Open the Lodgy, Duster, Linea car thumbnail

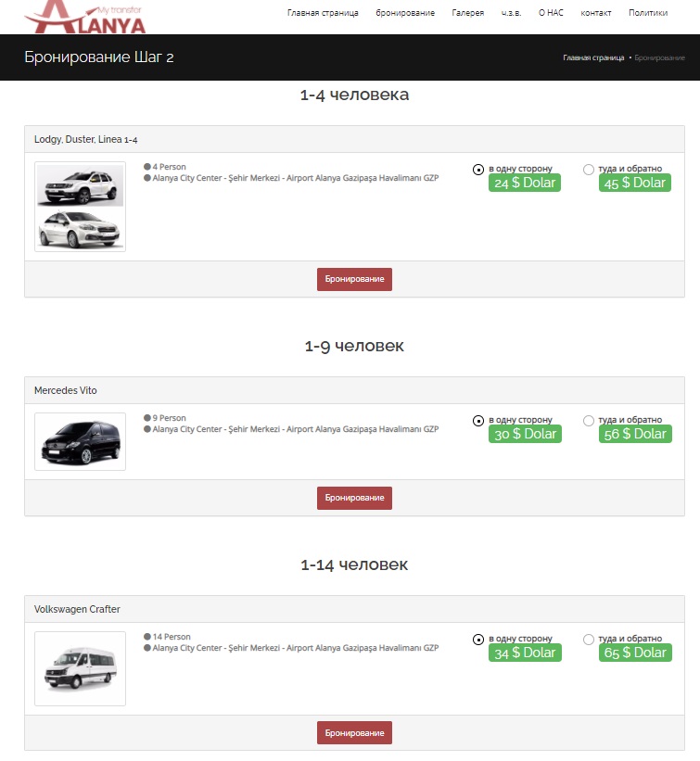coord(80,207)
